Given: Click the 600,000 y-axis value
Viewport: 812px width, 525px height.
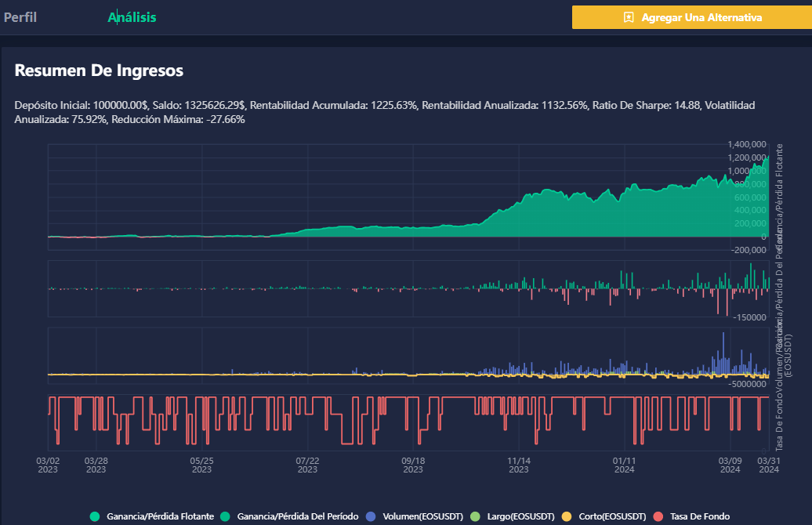Looking at the screenshot, I should pos(750,197).
